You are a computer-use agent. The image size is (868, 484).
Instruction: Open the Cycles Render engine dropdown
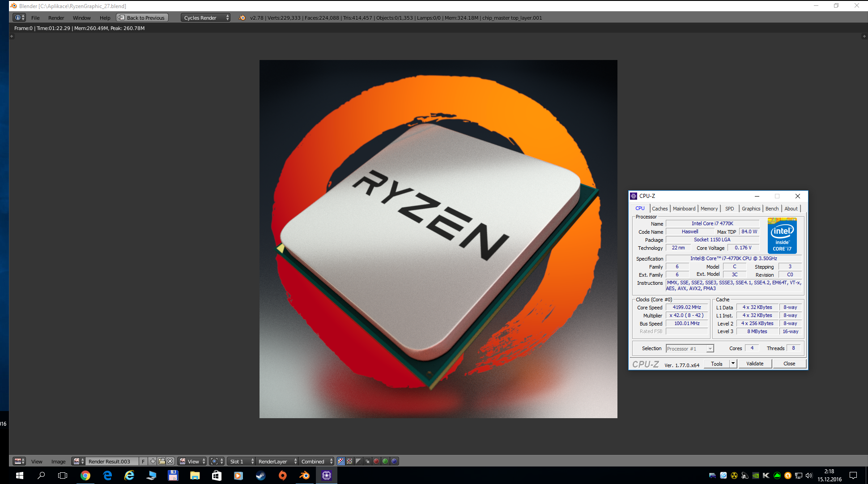pyautogui.click(x=205, y=18)
